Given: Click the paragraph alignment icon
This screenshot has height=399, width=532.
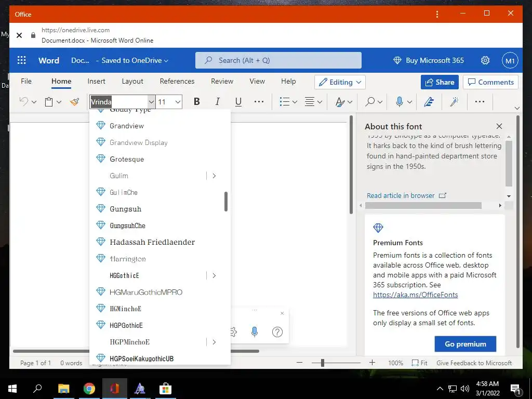Looking at the screenshot, I should (x=310, y=101).
